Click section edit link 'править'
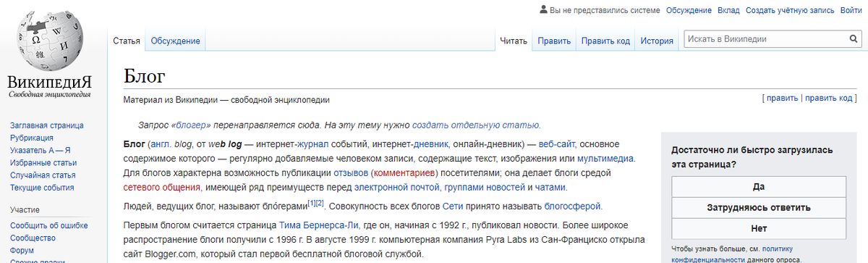Viewport: 868px width, 263px height. (x=782, y=98)
